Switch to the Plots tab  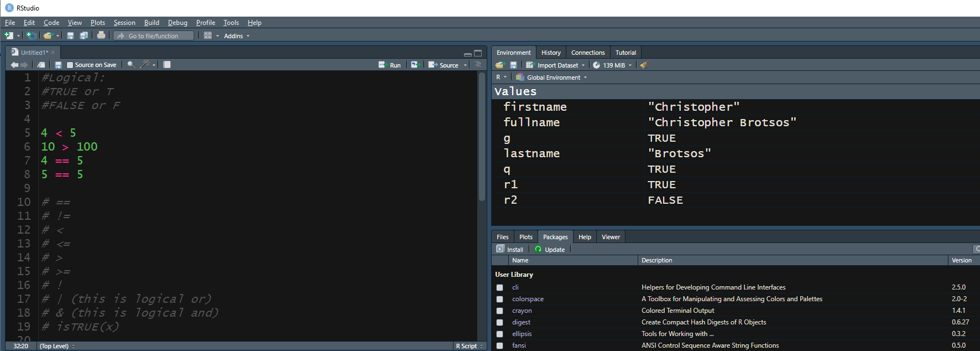coord(526,237)
